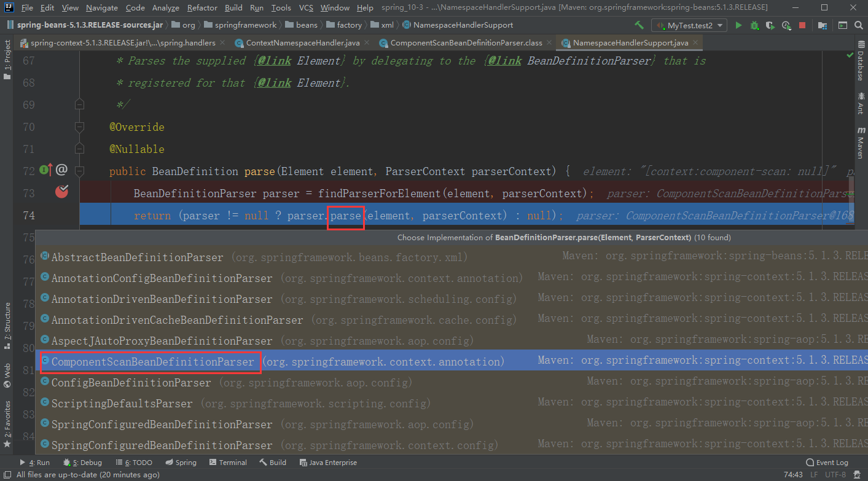The height and width of the screenshot is (481, 868).
Task: Open the Java Enterprise tool window
Action: tap(329, 463)
